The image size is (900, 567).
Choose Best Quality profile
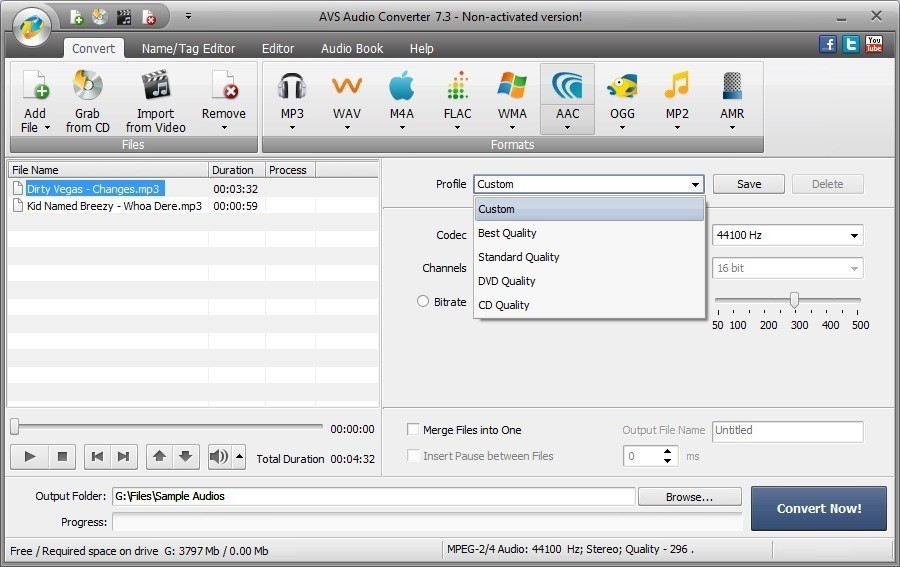pyautogui.click(x=589, y=233)
